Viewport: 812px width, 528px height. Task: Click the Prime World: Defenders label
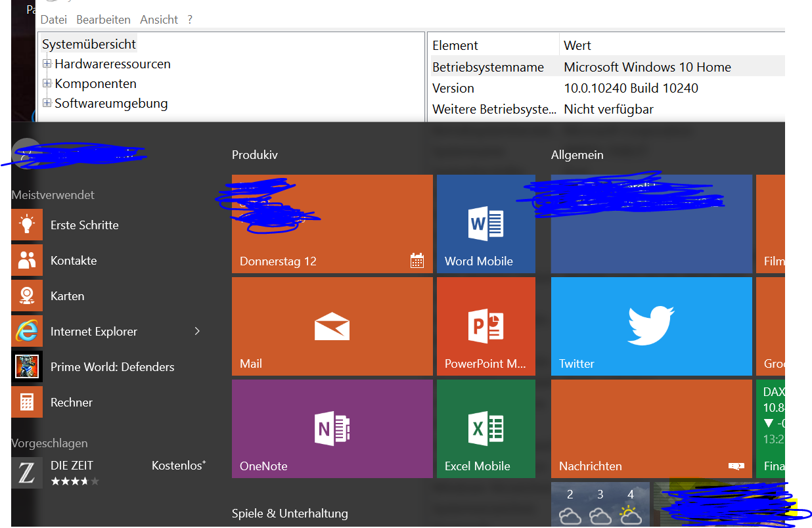click(112, 366)
